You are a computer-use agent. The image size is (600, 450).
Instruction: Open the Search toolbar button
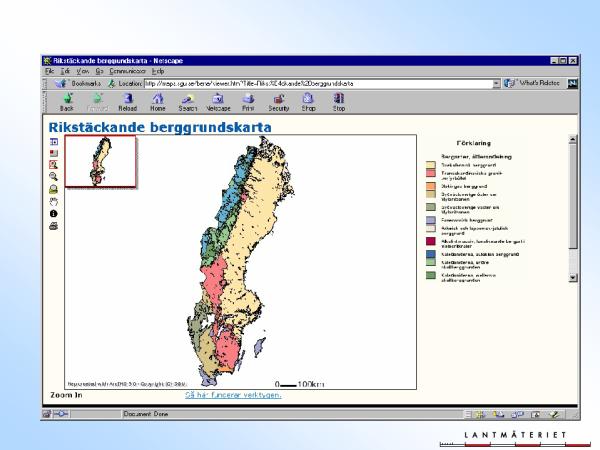click(188, 101)
